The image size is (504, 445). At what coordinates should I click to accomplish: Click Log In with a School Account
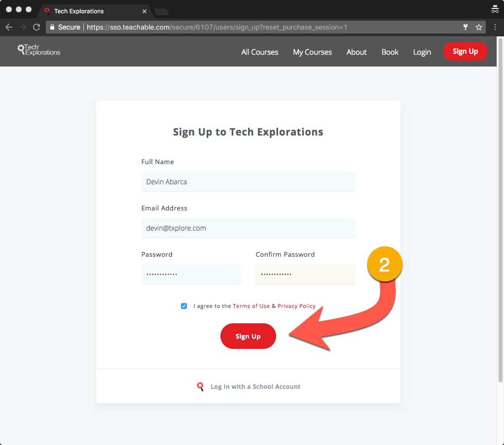[x=255, y=386]
